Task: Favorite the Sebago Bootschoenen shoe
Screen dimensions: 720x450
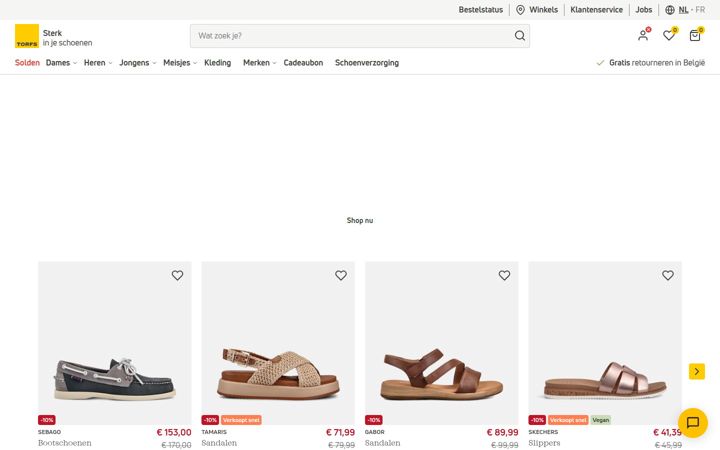Action: click(x=177, y=275)
